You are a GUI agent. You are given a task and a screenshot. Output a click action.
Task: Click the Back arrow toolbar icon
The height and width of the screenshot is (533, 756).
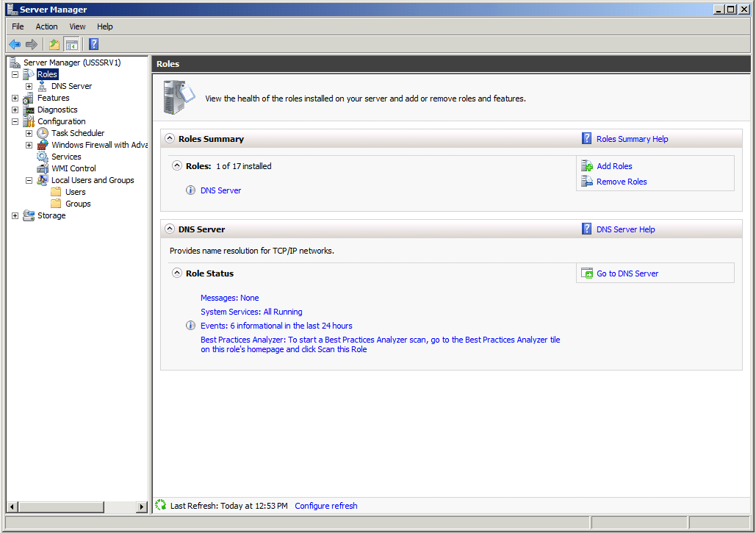(x=15, y=45)
